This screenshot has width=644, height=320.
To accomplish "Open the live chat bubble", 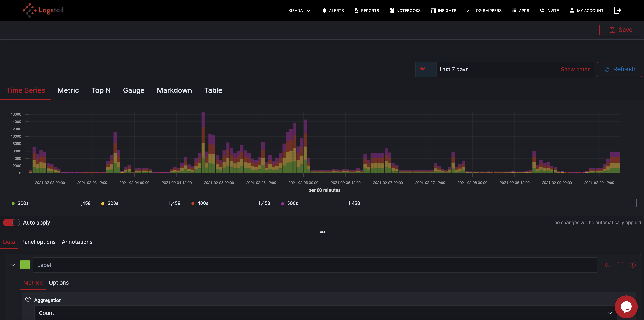I will (626, 307).
